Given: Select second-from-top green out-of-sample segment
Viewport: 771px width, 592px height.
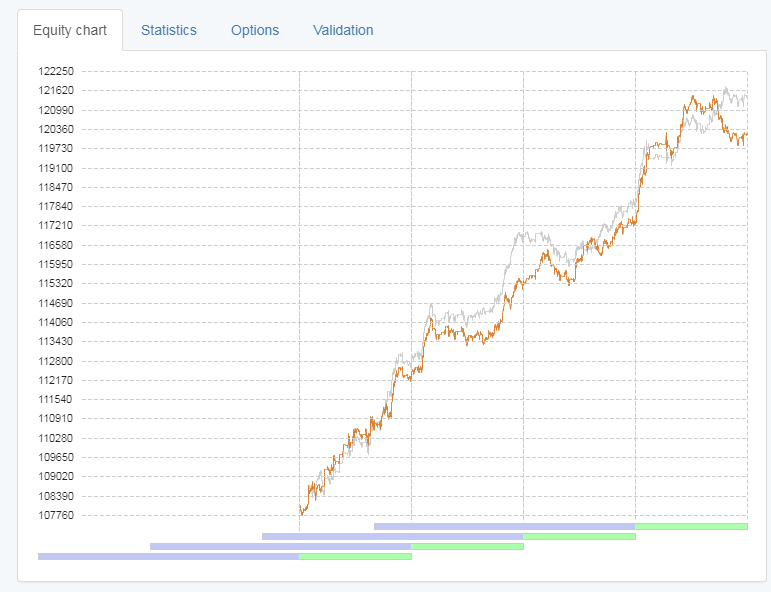Looking at the screenshot, I should 579,536.
